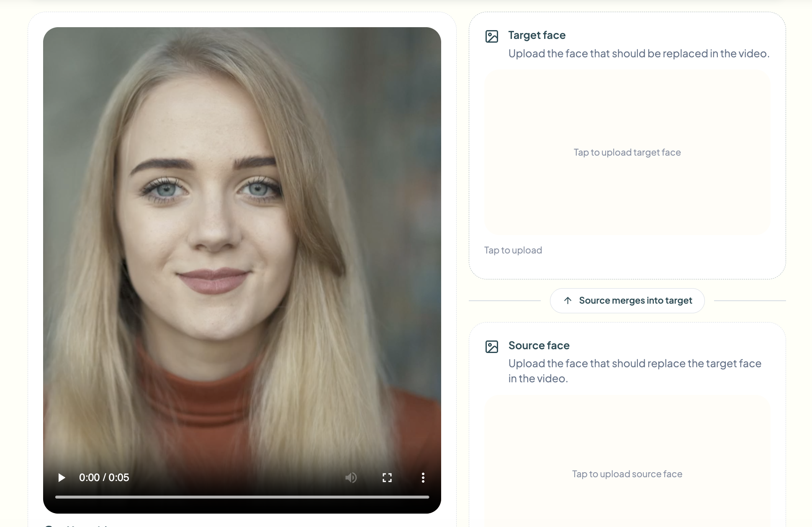Click the up arrow icon beside Source merges
Screen dimensions: 812x527
point(568,301)
